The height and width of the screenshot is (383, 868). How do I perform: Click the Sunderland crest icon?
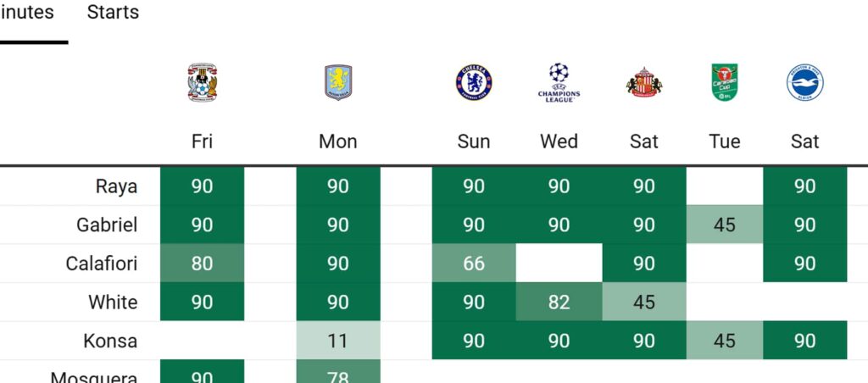pos(644,82)
